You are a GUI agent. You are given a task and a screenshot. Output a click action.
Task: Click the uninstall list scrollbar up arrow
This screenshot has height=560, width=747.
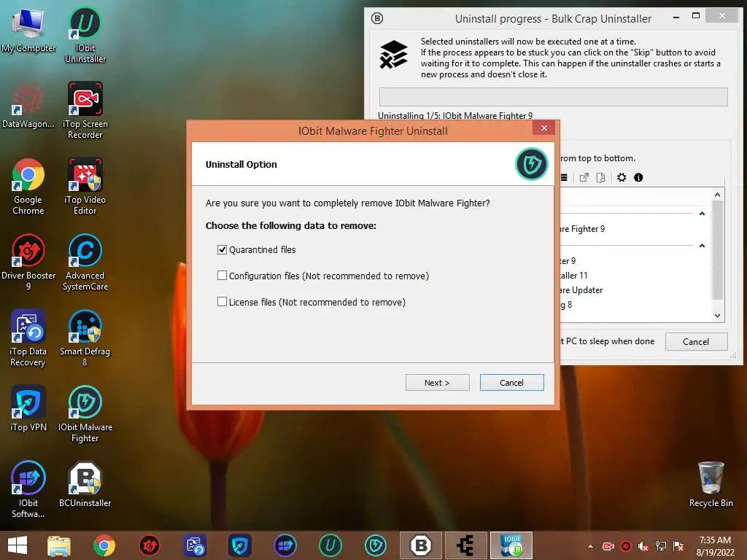pyautogui.click(x=718, y=195)
